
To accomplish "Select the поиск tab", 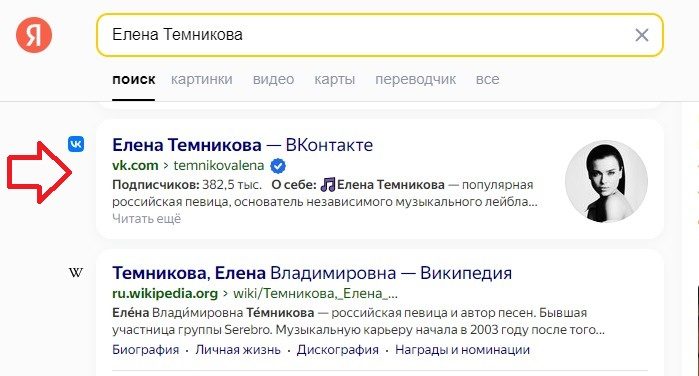I will click(x=134, y=79).
